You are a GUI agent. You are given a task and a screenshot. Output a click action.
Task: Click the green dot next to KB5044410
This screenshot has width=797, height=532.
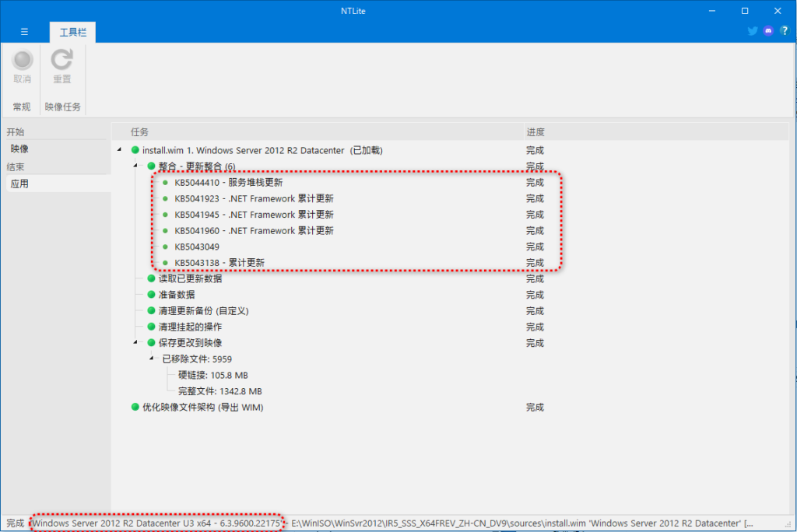click(163, 182)
